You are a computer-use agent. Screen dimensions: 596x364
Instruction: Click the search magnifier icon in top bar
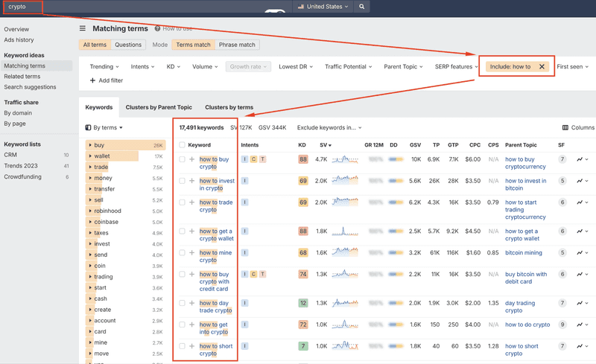(x=362, y=7)
